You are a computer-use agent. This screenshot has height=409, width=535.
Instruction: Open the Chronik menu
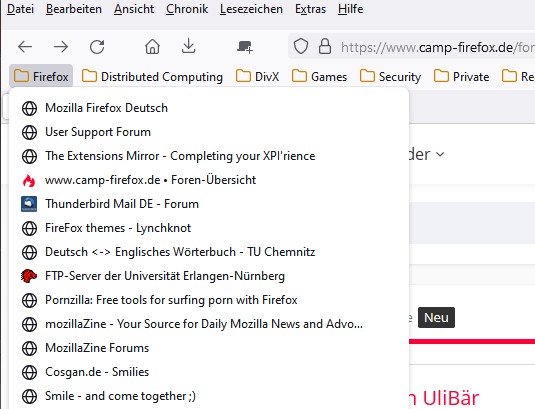click(x=187, y=9)
